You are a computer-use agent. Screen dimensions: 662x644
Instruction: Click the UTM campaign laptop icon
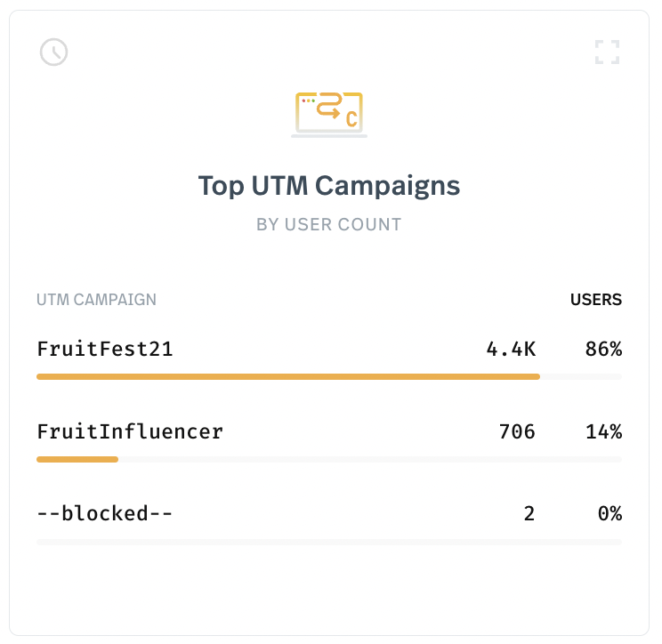tap(329, 115)
